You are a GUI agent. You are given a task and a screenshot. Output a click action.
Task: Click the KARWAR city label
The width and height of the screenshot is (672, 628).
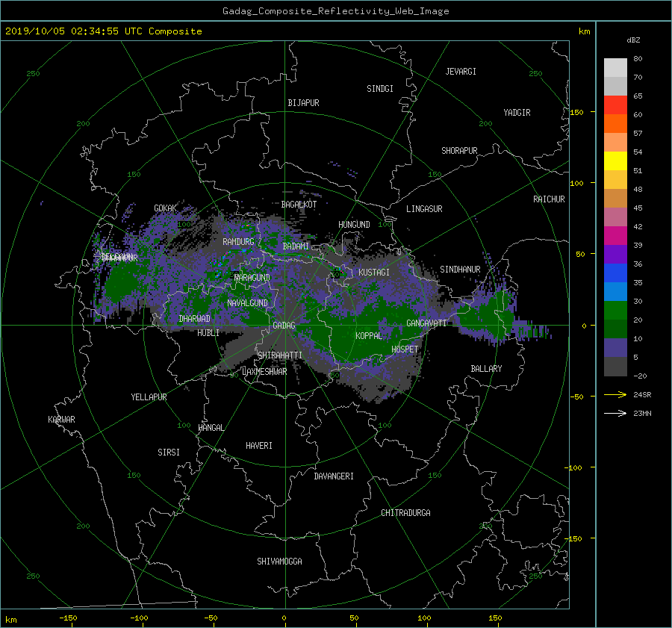(x=61, y=420)
